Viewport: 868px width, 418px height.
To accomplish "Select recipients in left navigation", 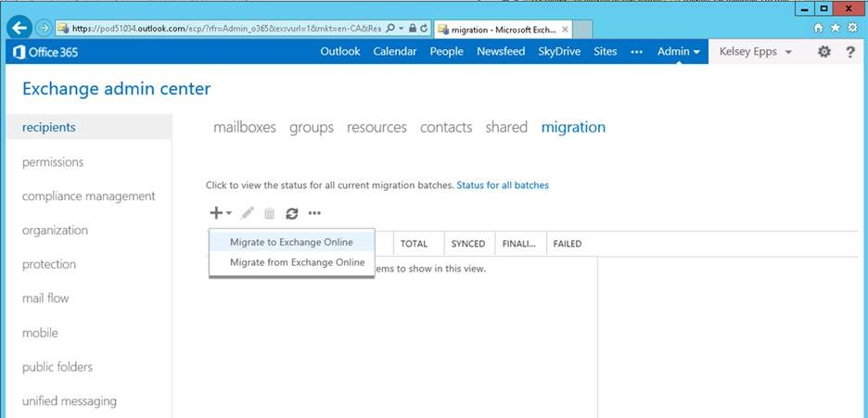I will 89,127.
